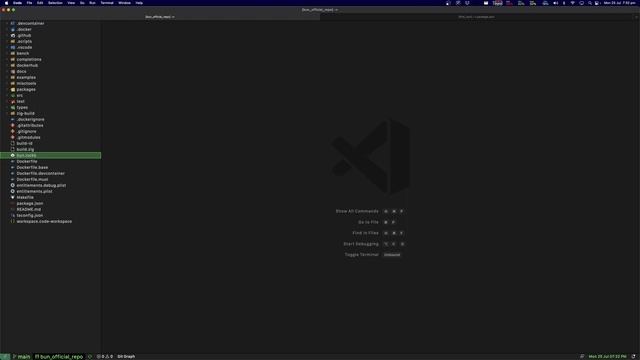Screen dimensions: 640x360
Task: Click the .dockerignore file icon
Action: pyautogui.click(x=13, y=120)
